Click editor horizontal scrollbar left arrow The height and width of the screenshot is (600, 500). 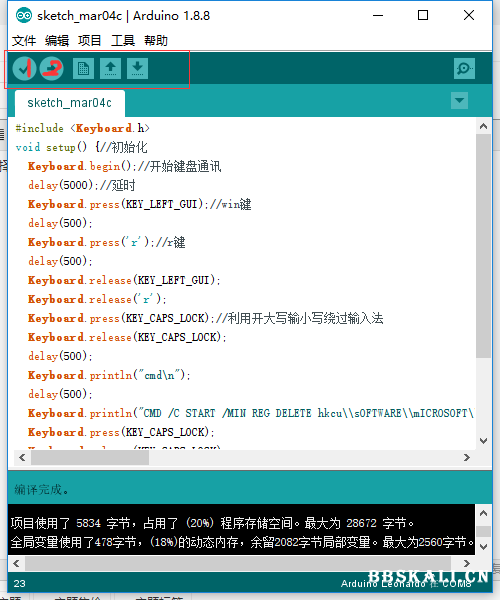coord(22,458)
